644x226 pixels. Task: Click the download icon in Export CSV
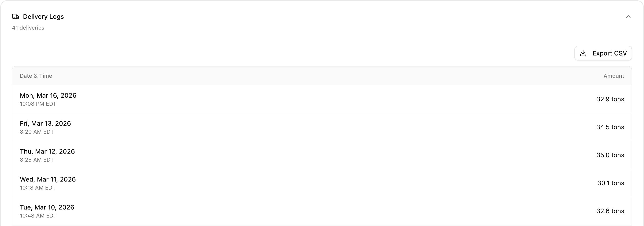point(583,53)
